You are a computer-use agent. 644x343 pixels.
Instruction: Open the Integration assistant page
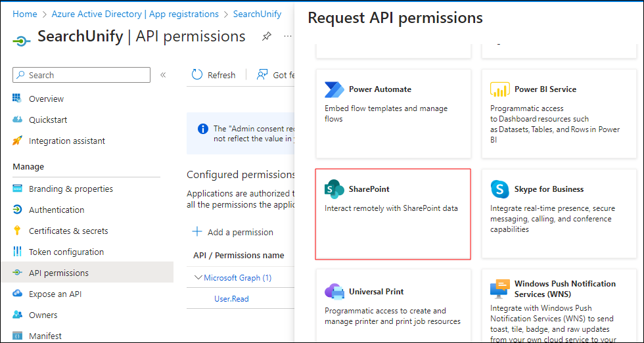tap(66, 141)
